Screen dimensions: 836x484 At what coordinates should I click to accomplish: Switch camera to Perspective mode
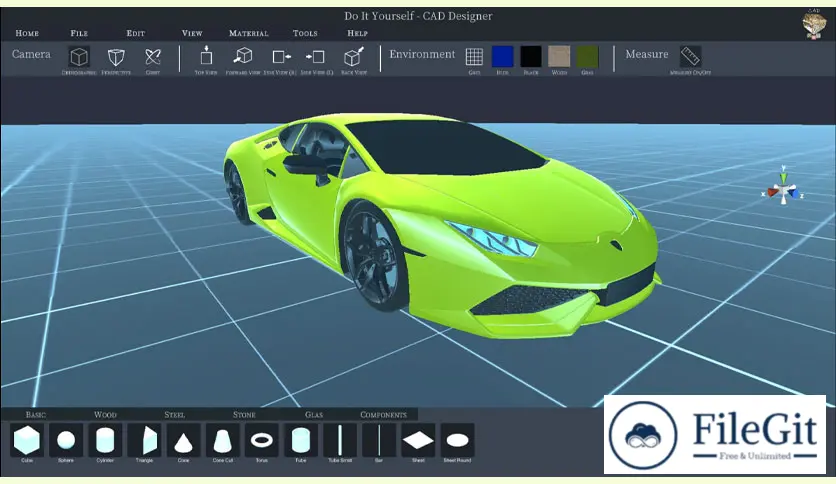(116, 57)
